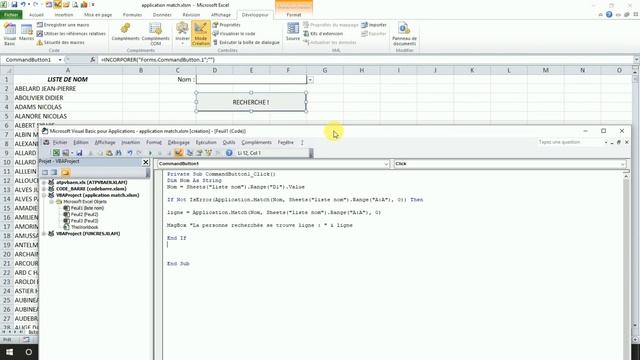Open Visual Basic editor from Excel ribbon

(9, 34)
